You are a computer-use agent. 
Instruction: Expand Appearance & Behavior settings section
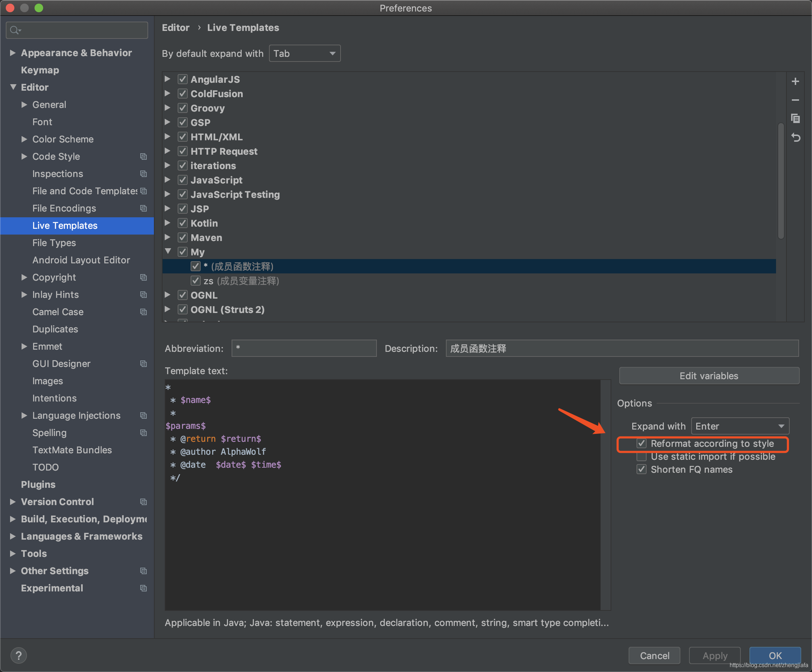coord(13,53)
